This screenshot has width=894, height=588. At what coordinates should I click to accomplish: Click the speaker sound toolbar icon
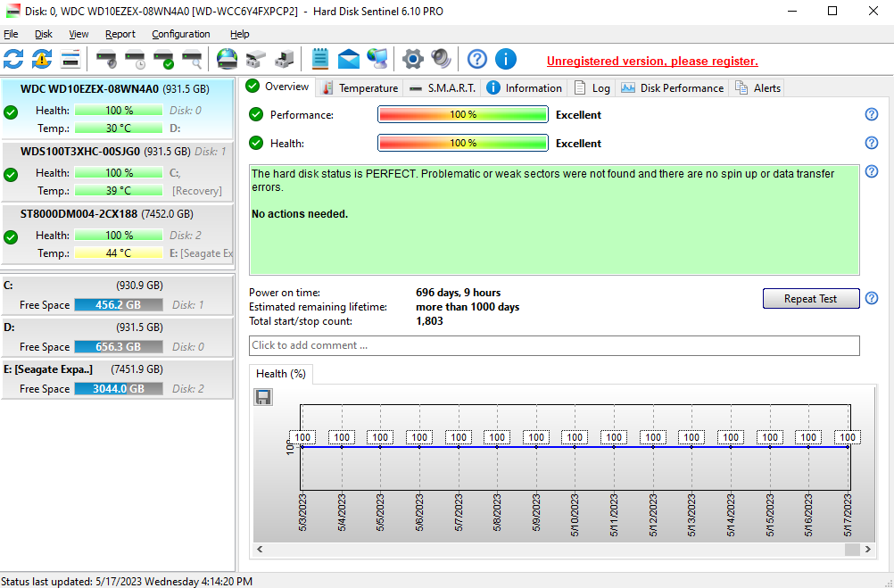441,59
